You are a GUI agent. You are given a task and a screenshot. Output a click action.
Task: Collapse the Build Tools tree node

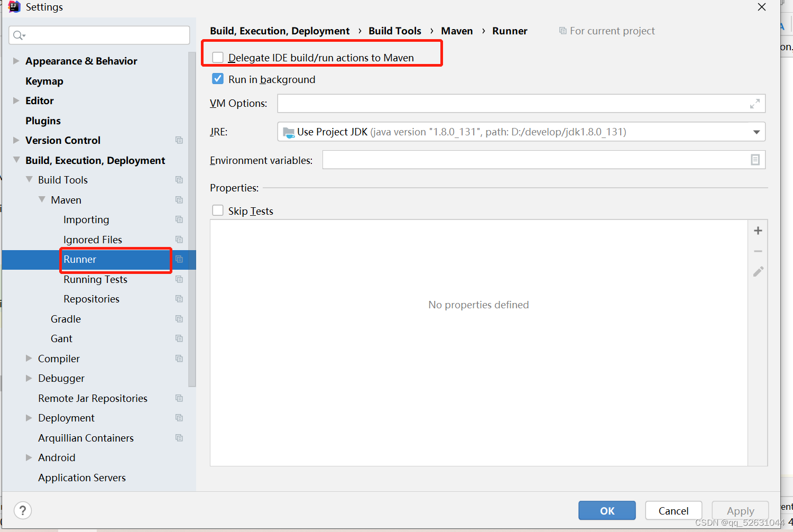click(29, 180)
